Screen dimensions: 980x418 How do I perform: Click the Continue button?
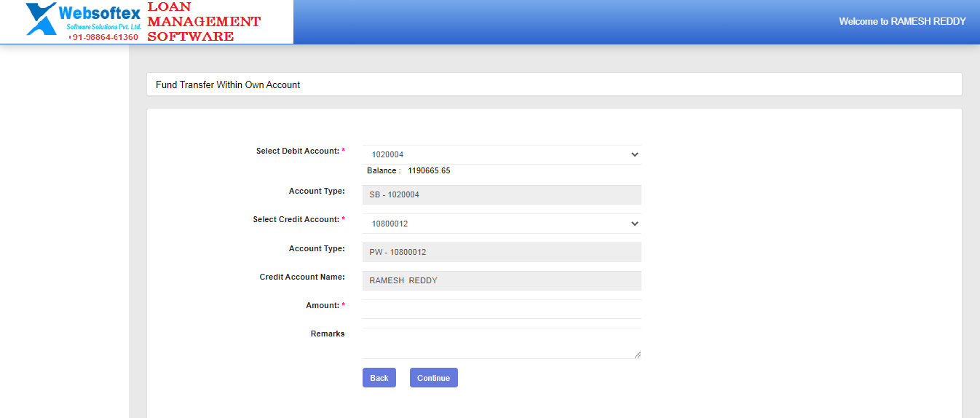pos(434,377)
